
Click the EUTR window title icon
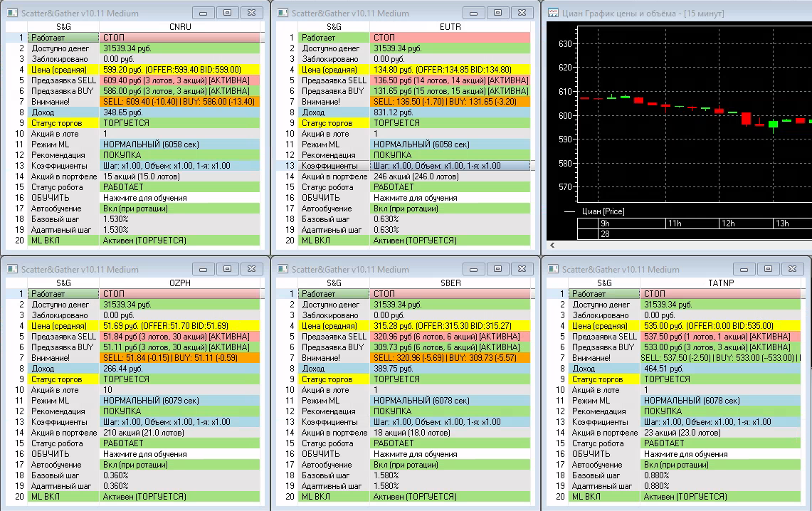[x=283, y=13]
